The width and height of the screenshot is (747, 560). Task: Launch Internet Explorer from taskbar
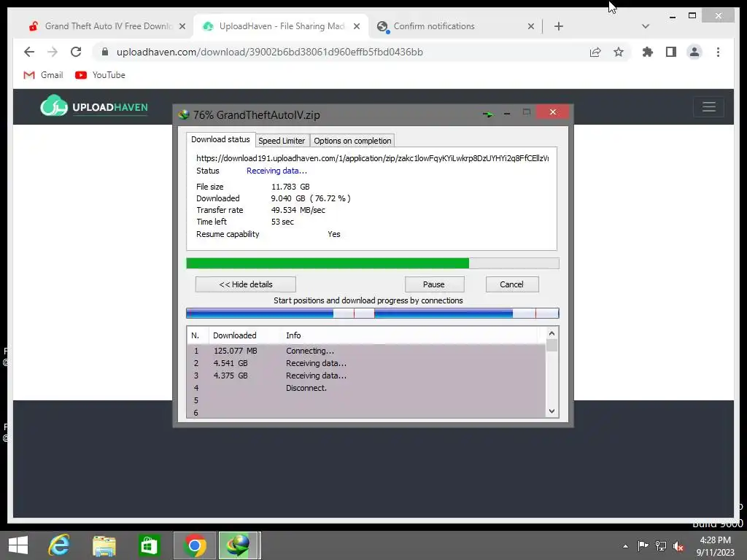(59, 545)
